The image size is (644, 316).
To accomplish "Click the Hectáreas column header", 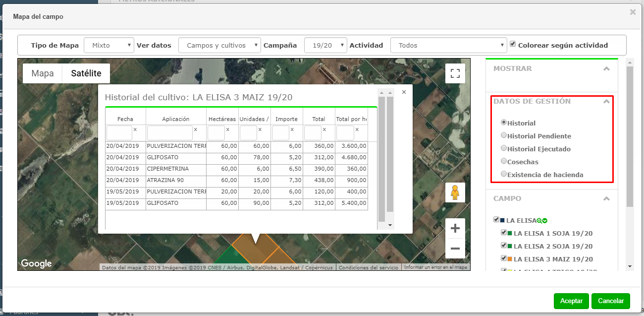I will coord(222,119).
